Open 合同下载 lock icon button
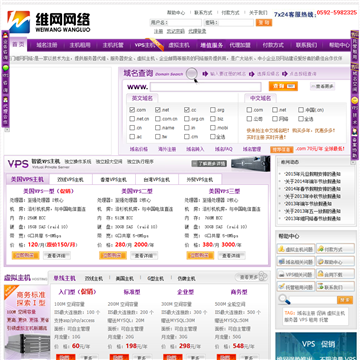This screenshot has width=360, height=360. point(335,274)
